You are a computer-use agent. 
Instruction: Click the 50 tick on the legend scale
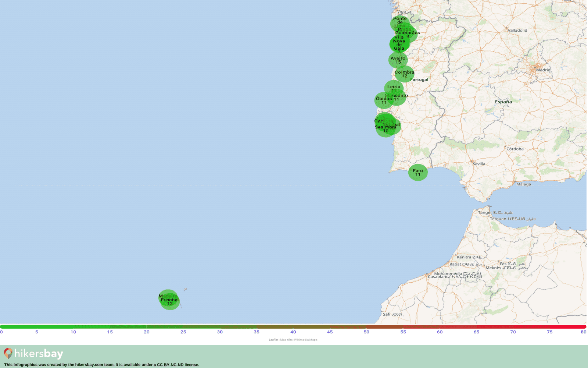366,332
